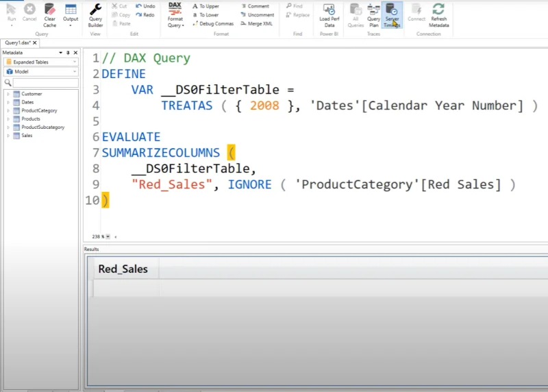Click the Paste command

click(122, 23)
